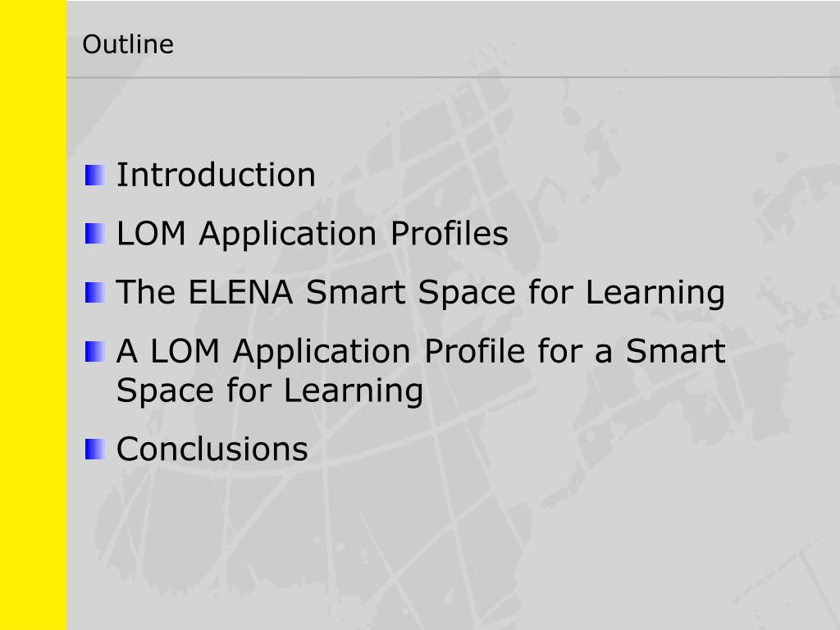The width and height of the screenshot is (840, 630).
Task: Click The ELENA Smart Space for Learning line
Action: coord(421,293)
